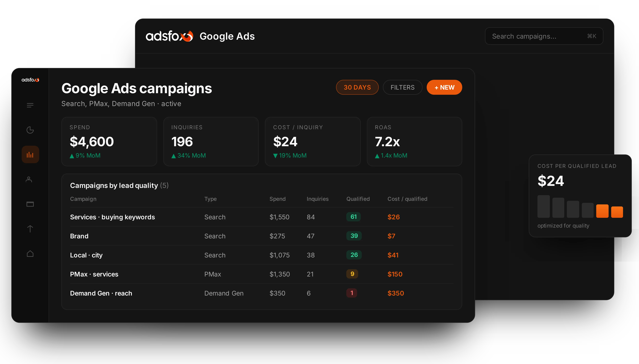
Task: Click the $24 cost per qualified lead
Action: coord(551,181)
